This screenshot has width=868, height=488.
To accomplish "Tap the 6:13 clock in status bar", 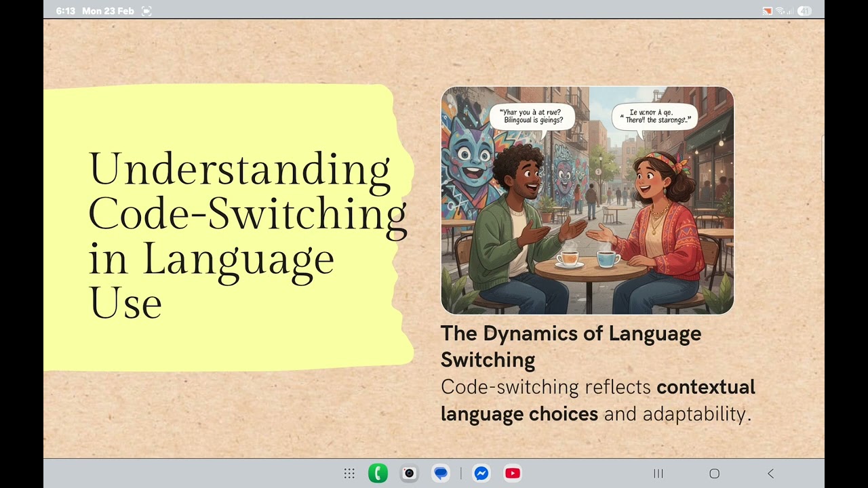I will pyautogui.click(x=66, y=11).
